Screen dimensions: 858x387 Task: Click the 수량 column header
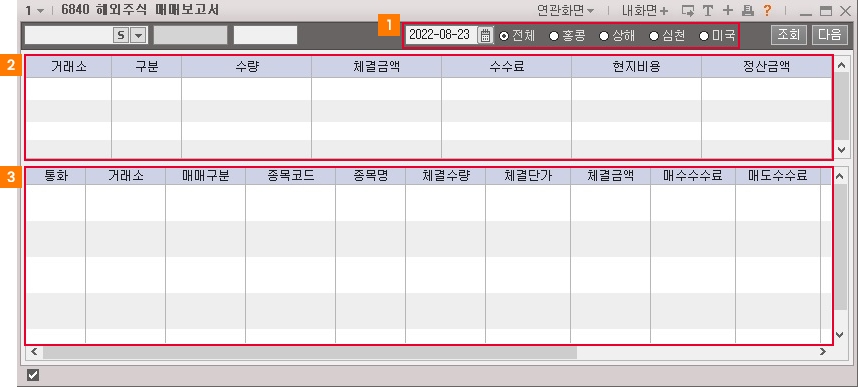pos(247,67)
